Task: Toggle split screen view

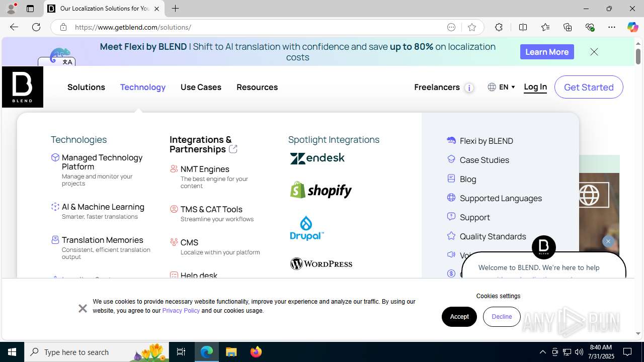Action: (x=523, y=27)
